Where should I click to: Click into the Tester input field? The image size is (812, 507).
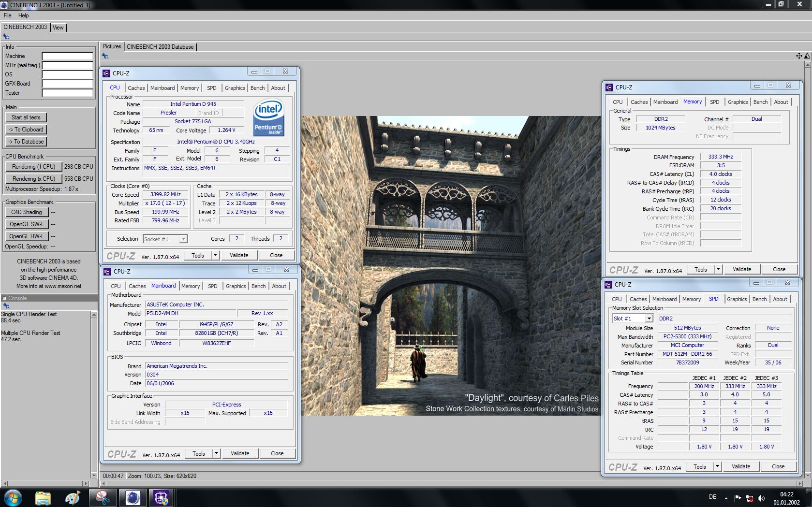(67, 93)
